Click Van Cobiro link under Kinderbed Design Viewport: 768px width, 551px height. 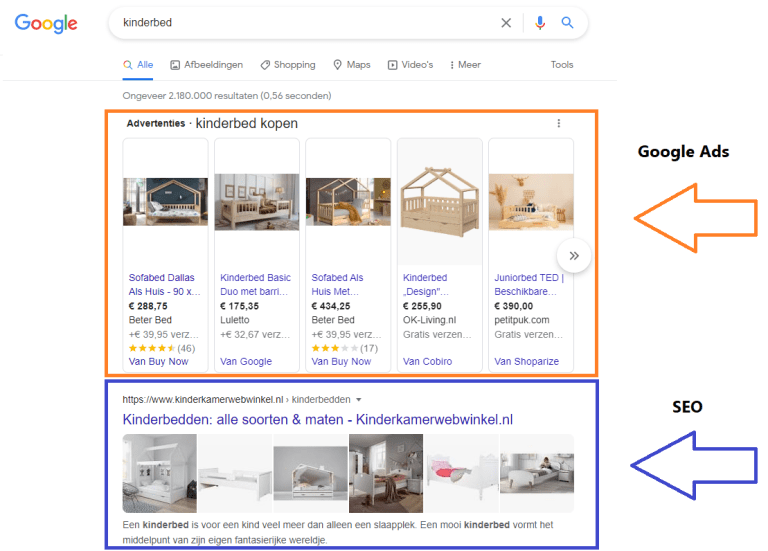pos(427,361)
